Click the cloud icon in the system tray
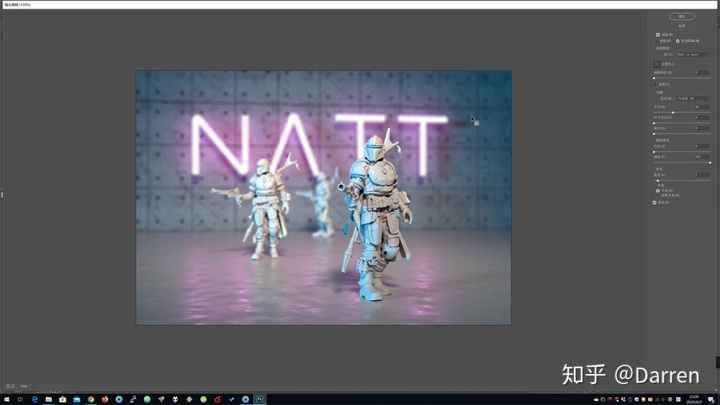Screen dimensions: 720x405 click(596, 399)
